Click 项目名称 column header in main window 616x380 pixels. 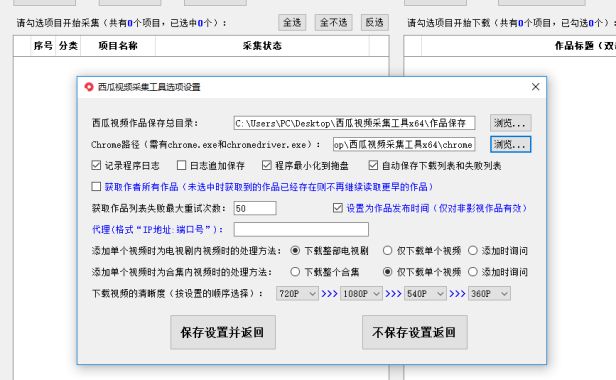coord(118,46)
